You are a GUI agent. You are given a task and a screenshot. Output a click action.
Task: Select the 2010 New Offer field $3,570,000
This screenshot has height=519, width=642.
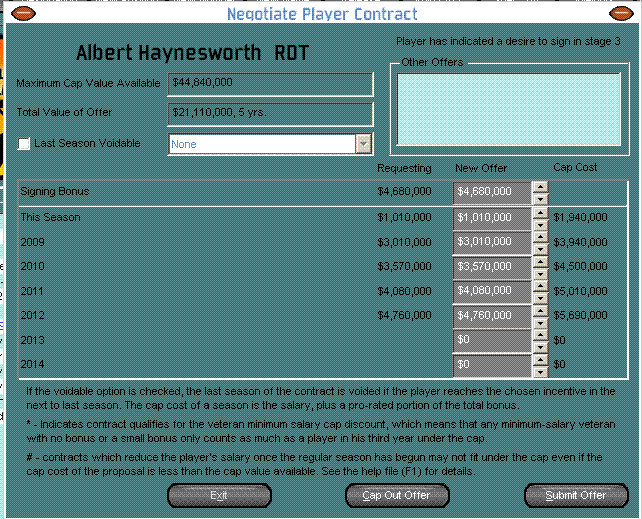pyautogui.click(x=492, y=267)
